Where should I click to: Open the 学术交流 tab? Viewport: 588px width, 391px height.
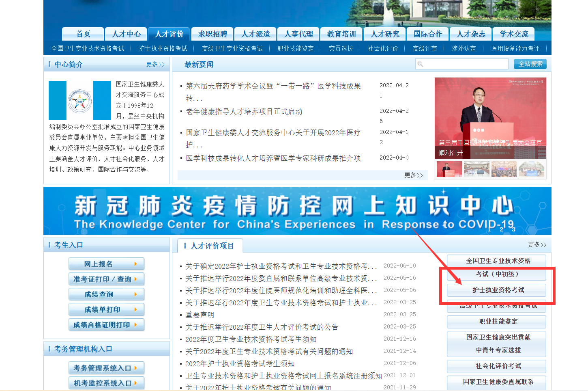tap(514, 34)
